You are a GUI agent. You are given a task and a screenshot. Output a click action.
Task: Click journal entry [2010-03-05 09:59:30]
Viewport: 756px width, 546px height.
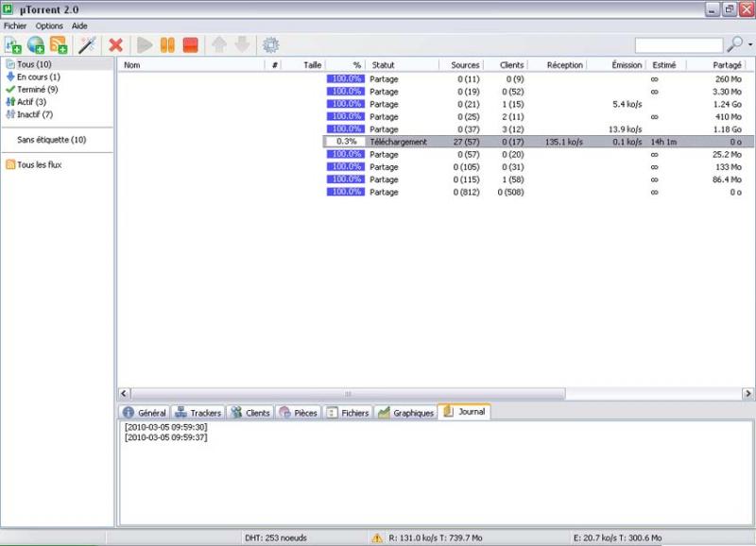166,427
